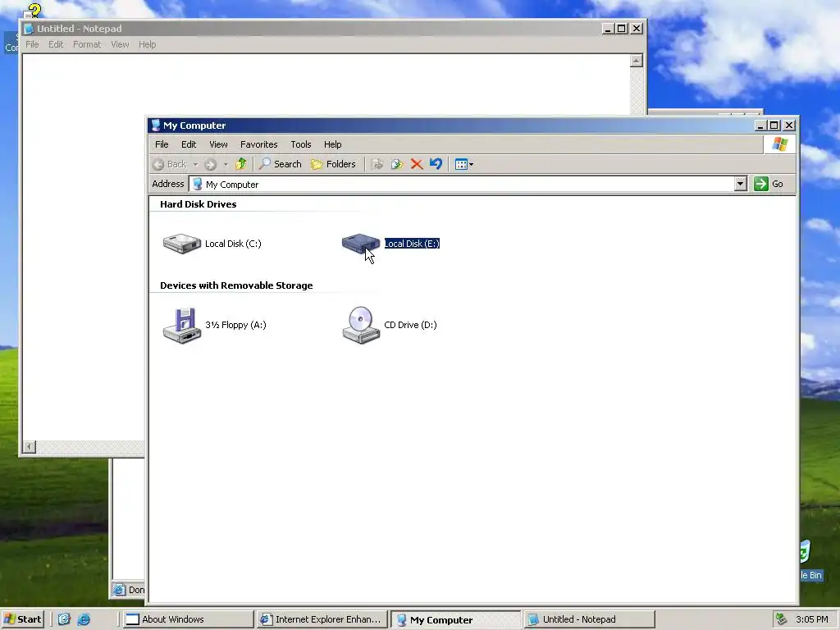Image resolution: width=840 pixels, height=630 pixels.
Task: Click Devices with Removable Storage header
Action: 236,285
